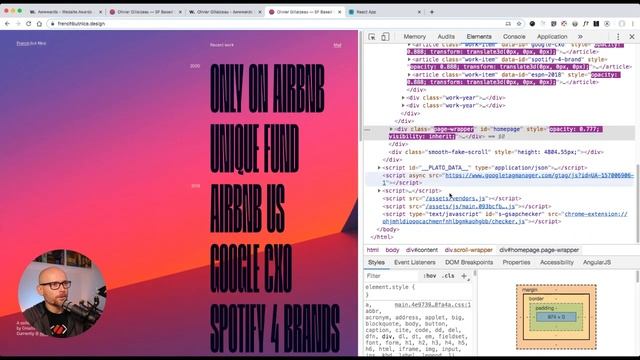The height and width of the screenshot is (360, 640).
Task: Click the site logo link at top left
Action: 31,43
